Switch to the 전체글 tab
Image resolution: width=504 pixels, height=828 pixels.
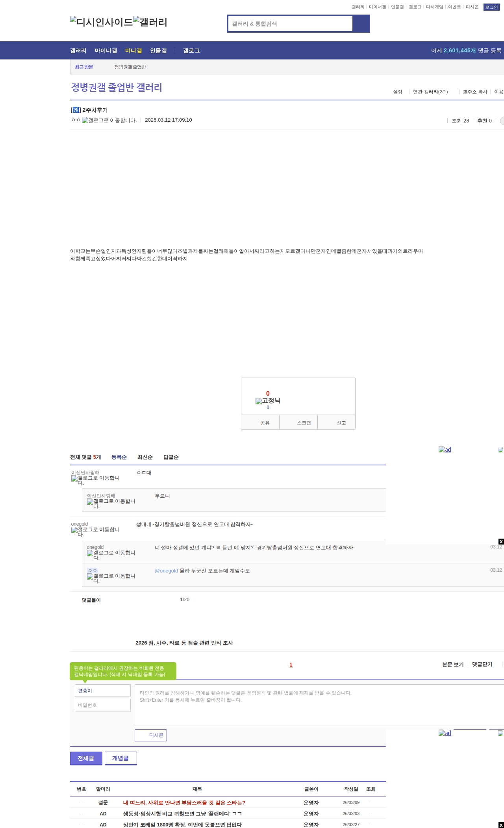tap(86, 758)
